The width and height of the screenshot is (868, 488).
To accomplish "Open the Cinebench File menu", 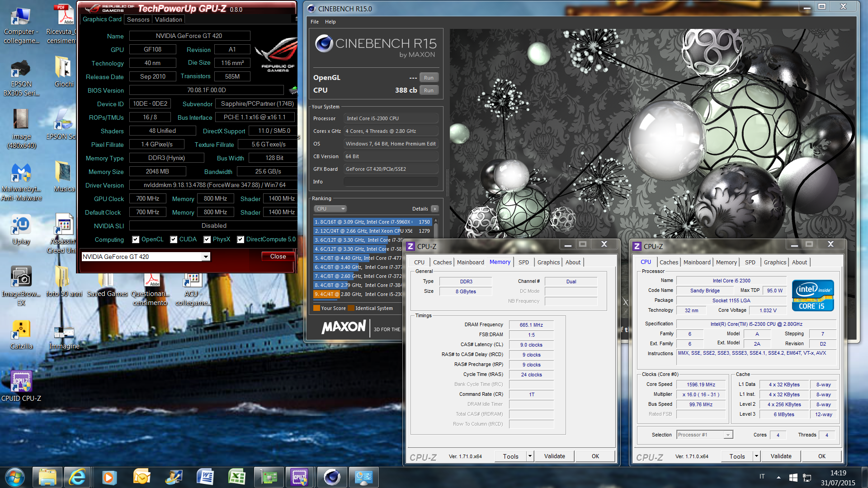I will coord(315,22).
